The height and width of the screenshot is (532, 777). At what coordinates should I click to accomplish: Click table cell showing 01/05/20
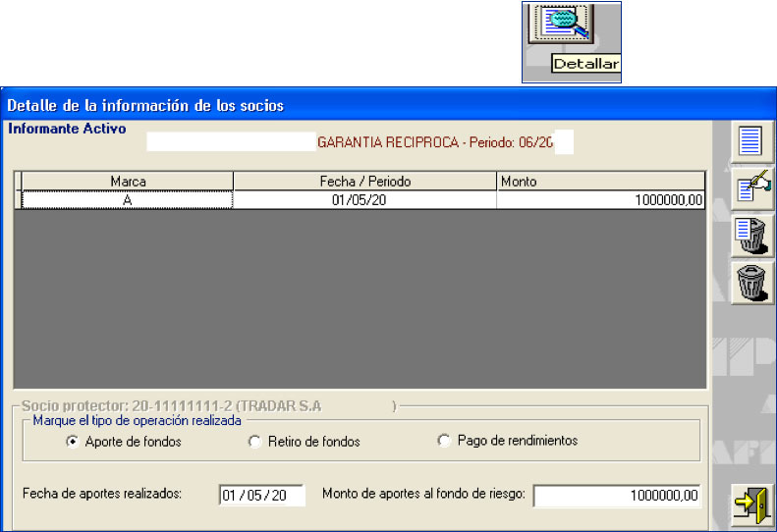364,200
